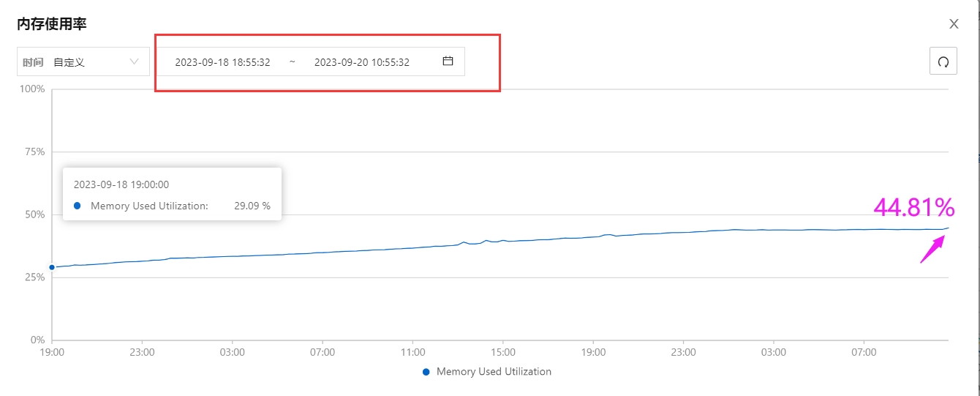Click the 内存使用率 dialog title
Screen dimensions: 980x396
click(52, 24)
